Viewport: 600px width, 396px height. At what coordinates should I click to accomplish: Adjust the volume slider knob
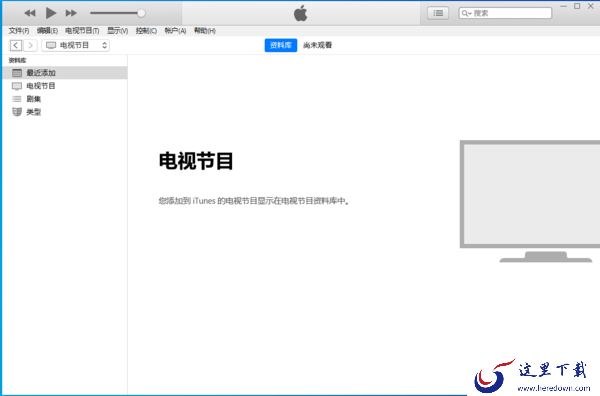coord(141,13)
